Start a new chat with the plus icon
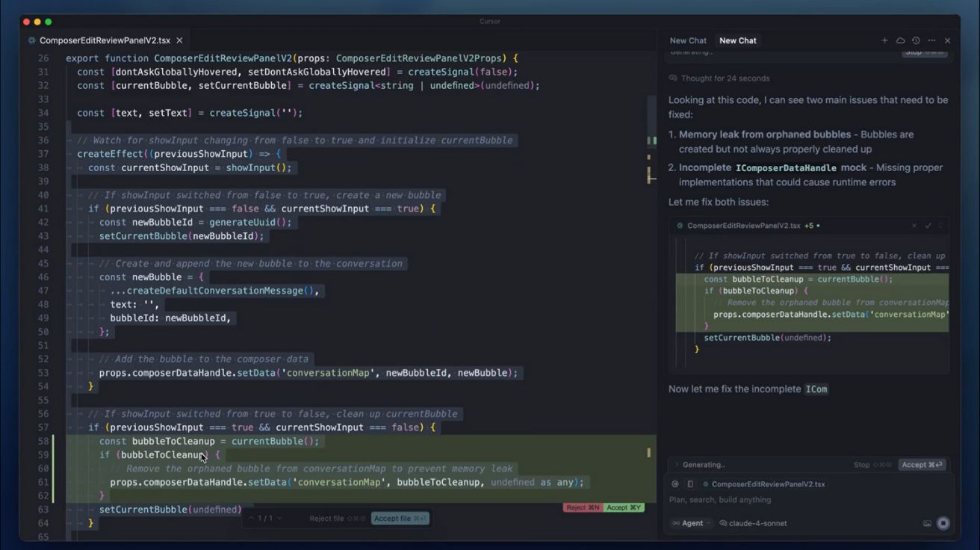 884,40
